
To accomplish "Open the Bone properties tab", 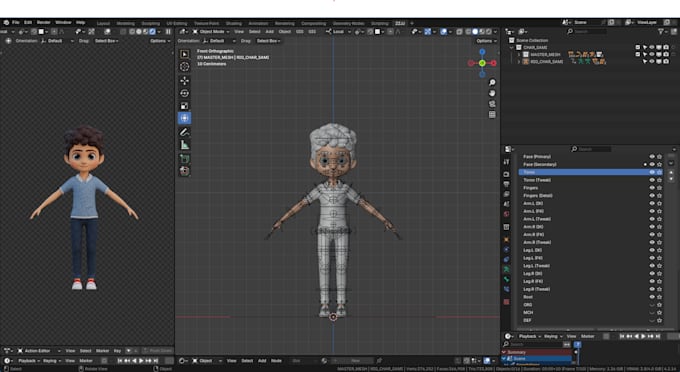I will click(x=506, y=279).
